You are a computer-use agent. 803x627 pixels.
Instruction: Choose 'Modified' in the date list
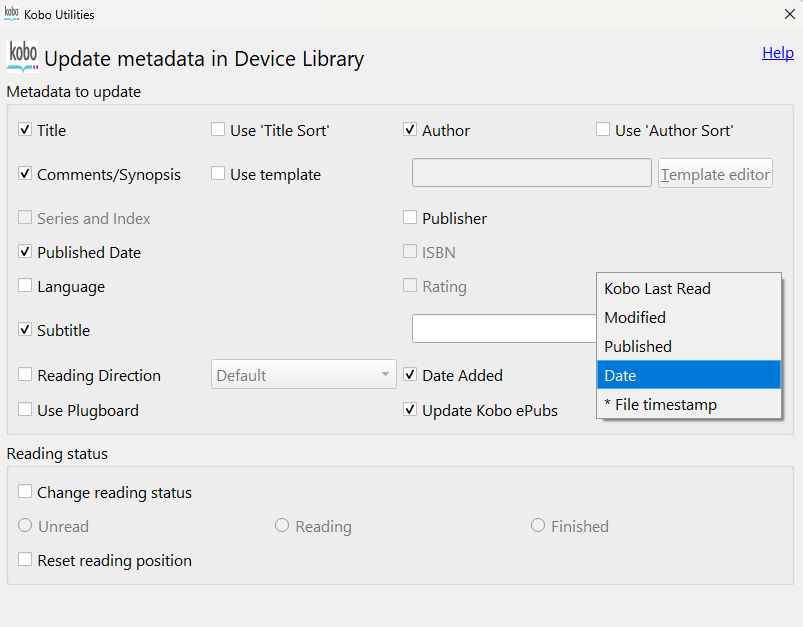(635, 318)
